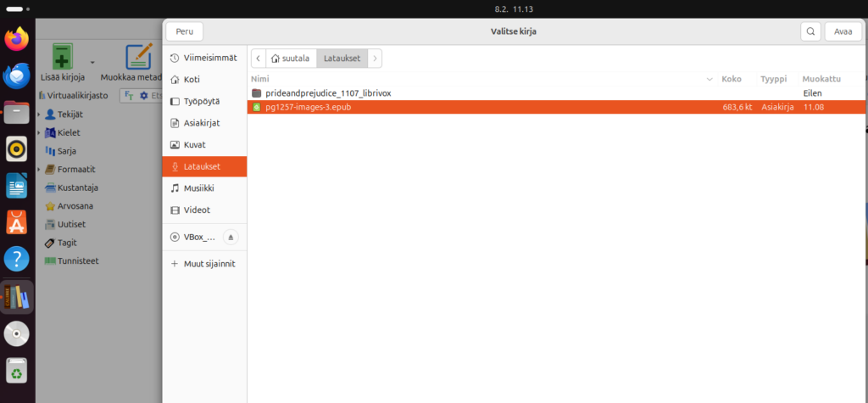
Task: Open the Lisää kirjoja dropdown arrow
Action: pyautogui.click(x=91, y=62)
